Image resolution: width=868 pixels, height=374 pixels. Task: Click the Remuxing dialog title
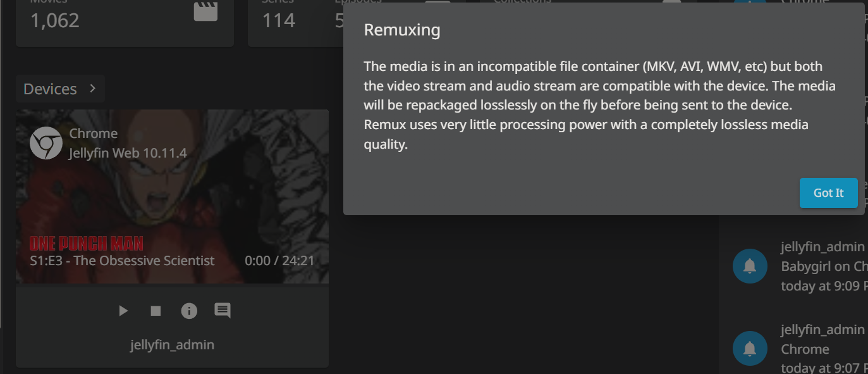(402, 30)
